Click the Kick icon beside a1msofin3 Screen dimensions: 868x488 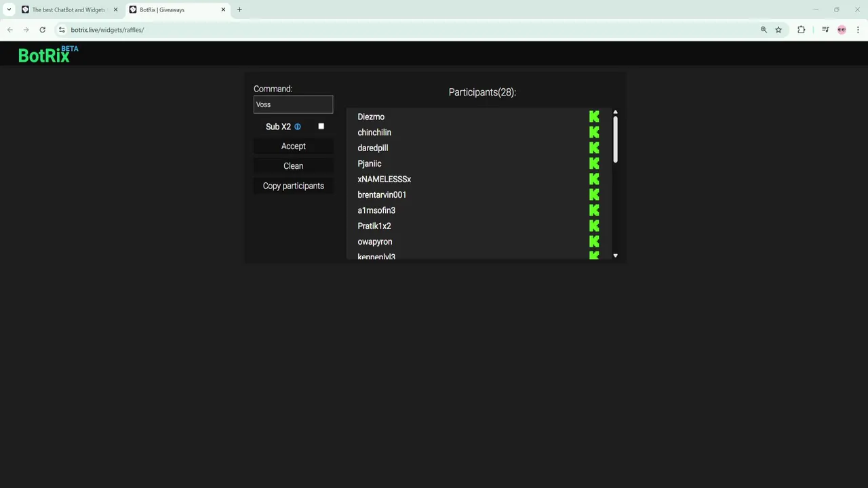coord(594,210)
